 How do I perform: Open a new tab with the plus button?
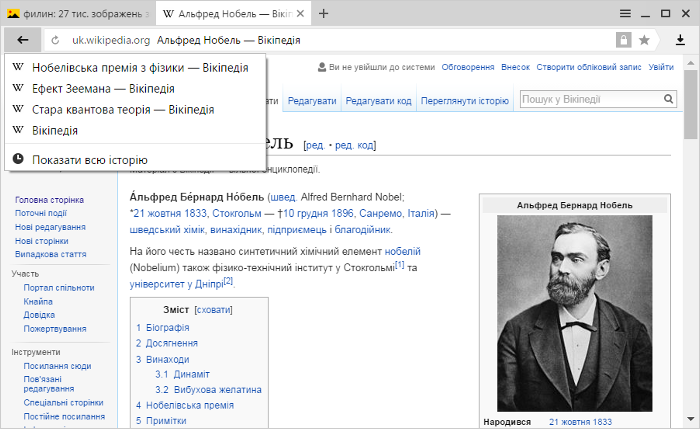(324, 14)
